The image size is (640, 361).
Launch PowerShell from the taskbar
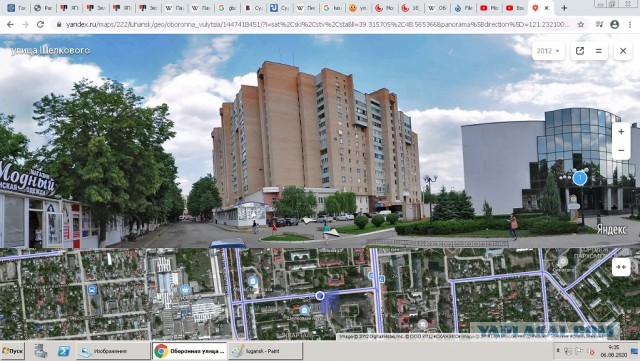tap(64, 351)
